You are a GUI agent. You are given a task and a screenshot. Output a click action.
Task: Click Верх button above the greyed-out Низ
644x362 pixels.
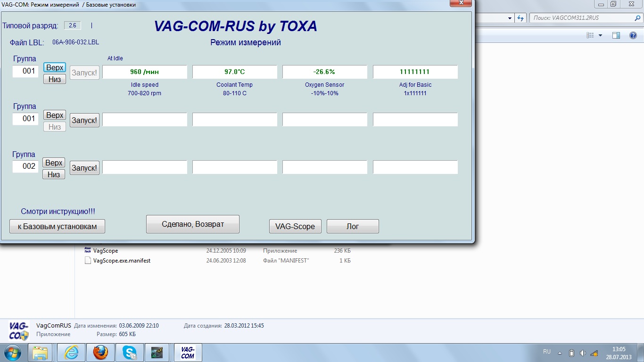55,115
